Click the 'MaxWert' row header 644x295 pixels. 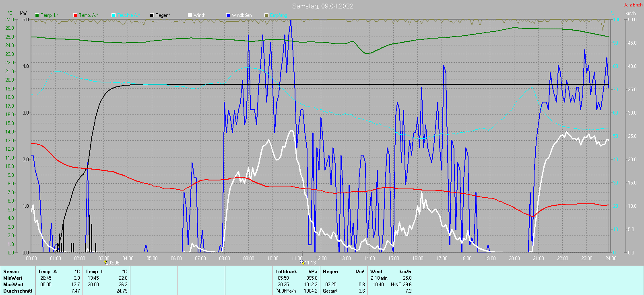point(13,285)
